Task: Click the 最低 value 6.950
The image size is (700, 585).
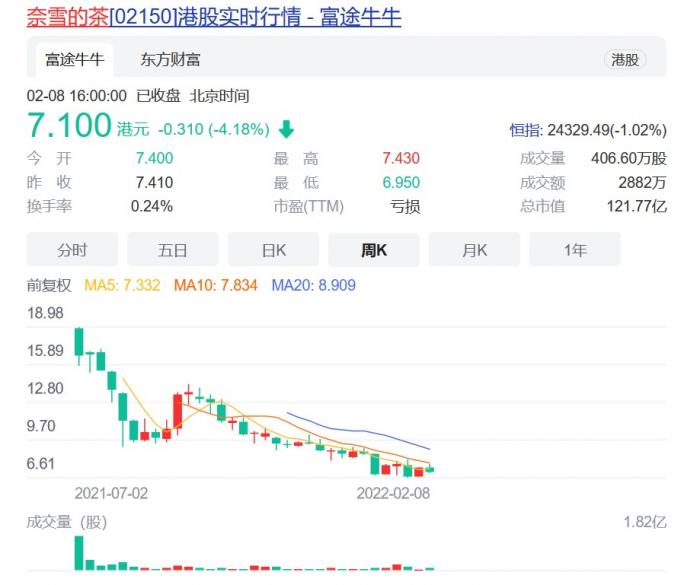Action: (401, 182)
